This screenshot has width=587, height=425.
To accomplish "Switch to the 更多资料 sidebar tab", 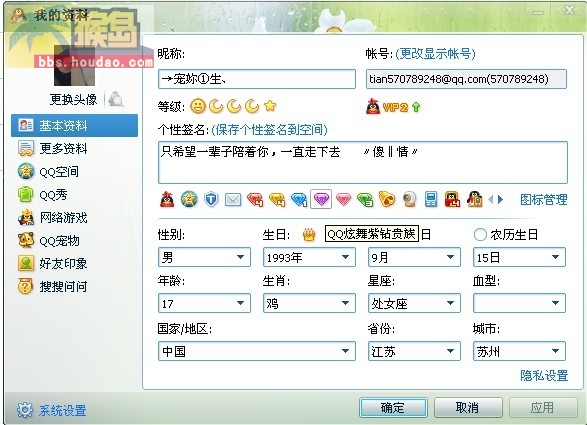I will pos(74,149).
